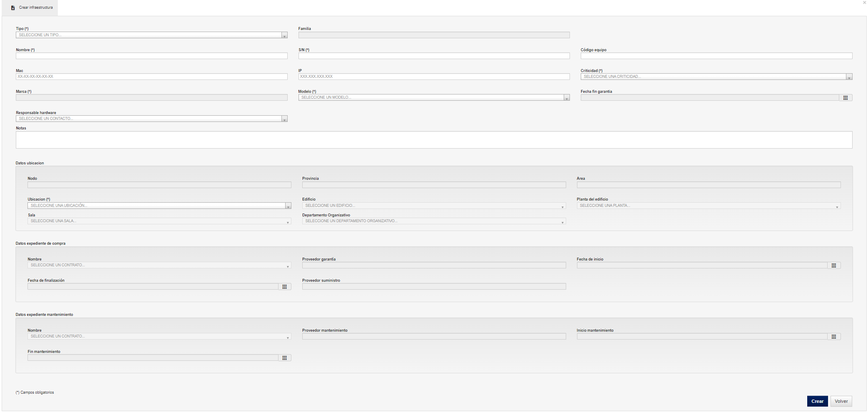Image resolution: width=868 pixels, height=412 pixels.
Task: Open the Edificio dropdown
Action: (x=434, y=206)
